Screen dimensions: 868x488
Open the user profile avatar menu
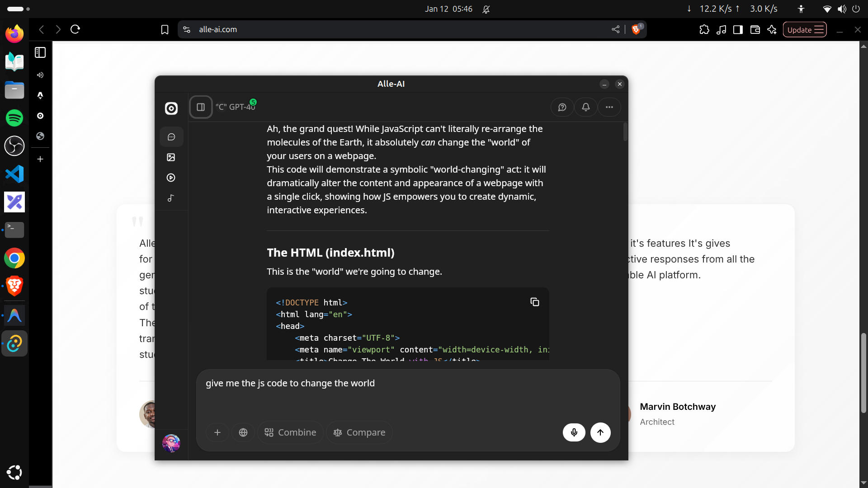coord(171,443)
